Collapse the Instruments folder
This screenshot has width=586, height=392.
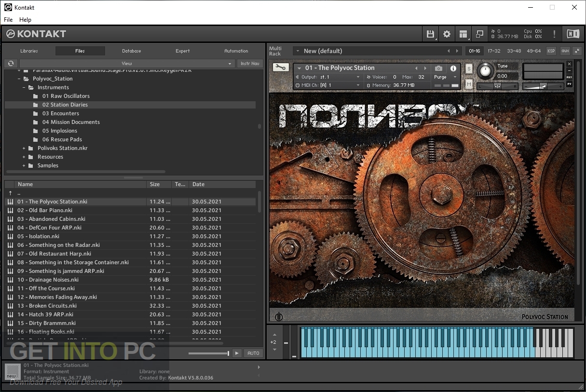point(24,87)
